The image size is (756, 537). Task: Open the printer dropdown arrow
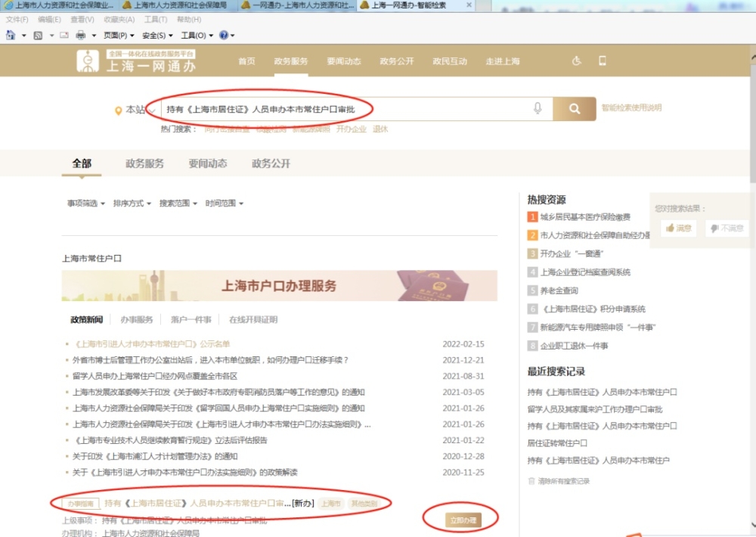point(94,36)
